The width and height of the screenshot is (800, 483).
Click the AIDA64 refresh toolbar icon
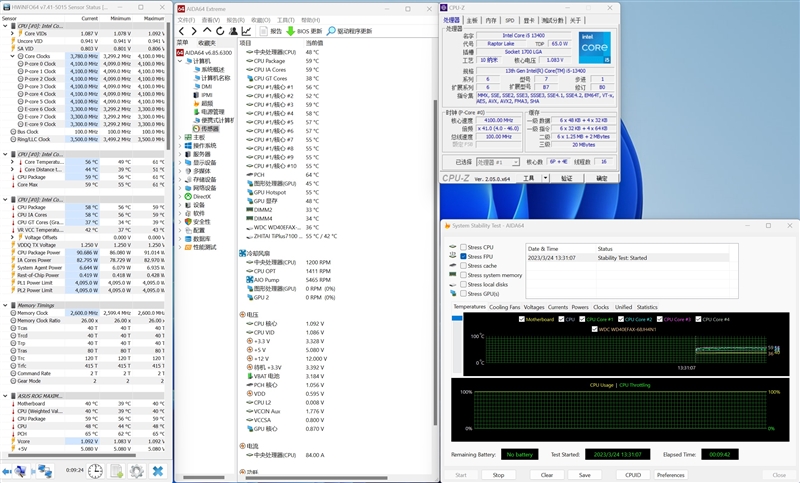point(220,31)
